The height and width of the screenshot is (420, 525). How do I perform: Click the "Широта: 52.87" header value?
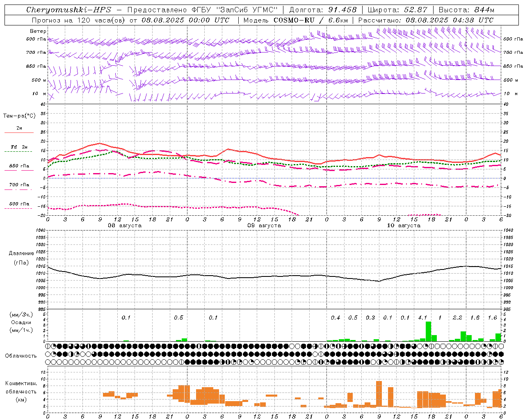(x=397, y=10)
